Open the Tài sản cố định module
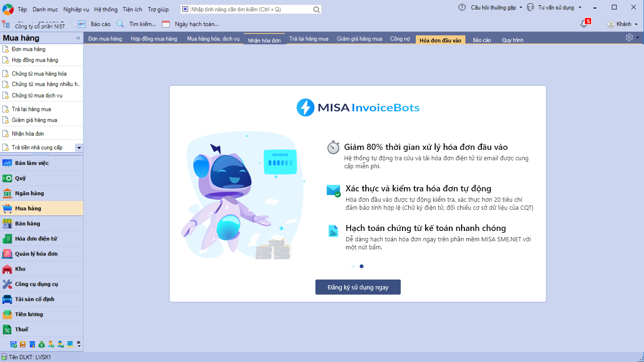 (x=41, y=299)
